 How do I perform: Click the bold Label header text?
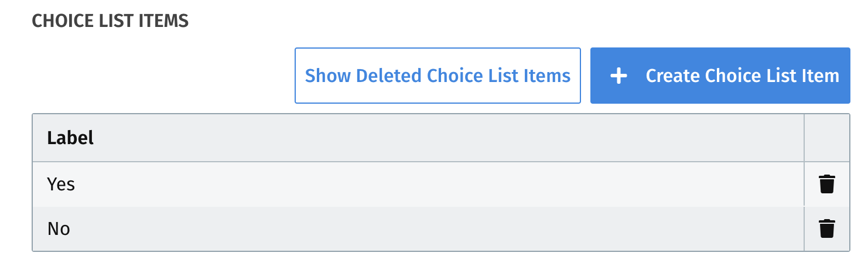[x=70, y=138]
